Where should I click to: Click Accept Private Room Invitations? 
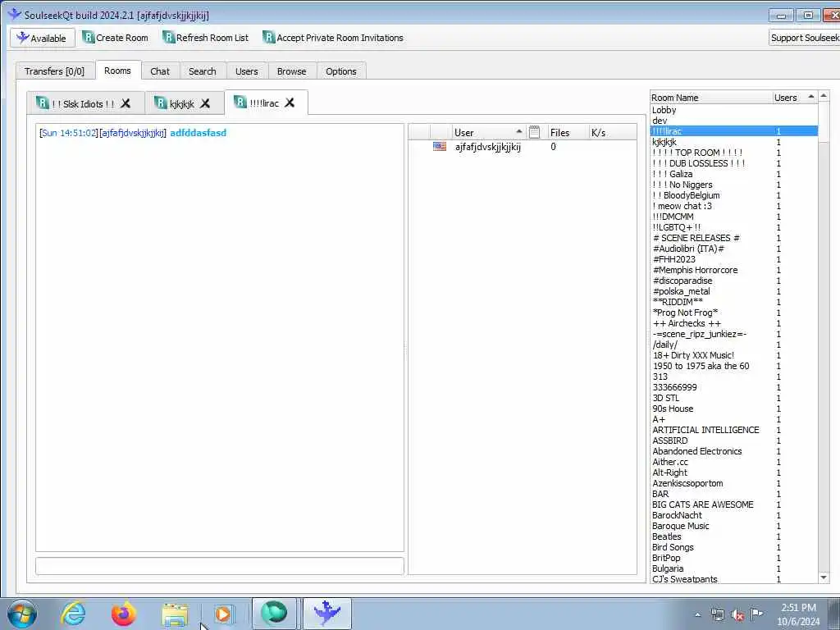(x=333, y=38)
